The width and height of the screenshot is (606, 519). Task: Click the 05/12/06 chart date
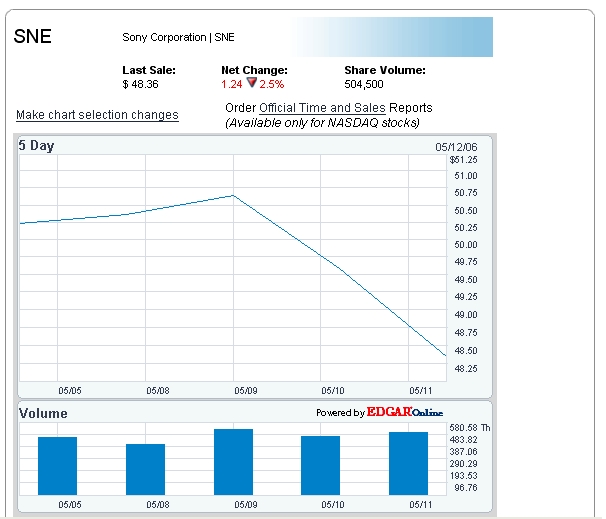click(x=456, y=147)
